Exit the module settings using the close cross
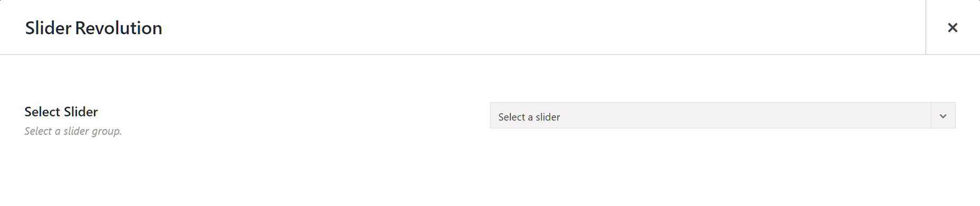The width and height of the screenshot is (980, 206). tap(952, 28)
